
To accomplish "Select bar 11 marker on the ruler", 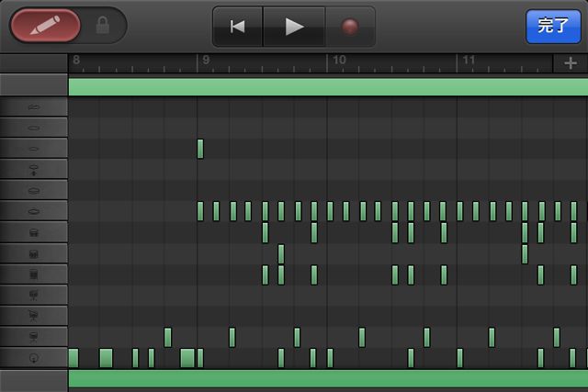I will 469,60.
